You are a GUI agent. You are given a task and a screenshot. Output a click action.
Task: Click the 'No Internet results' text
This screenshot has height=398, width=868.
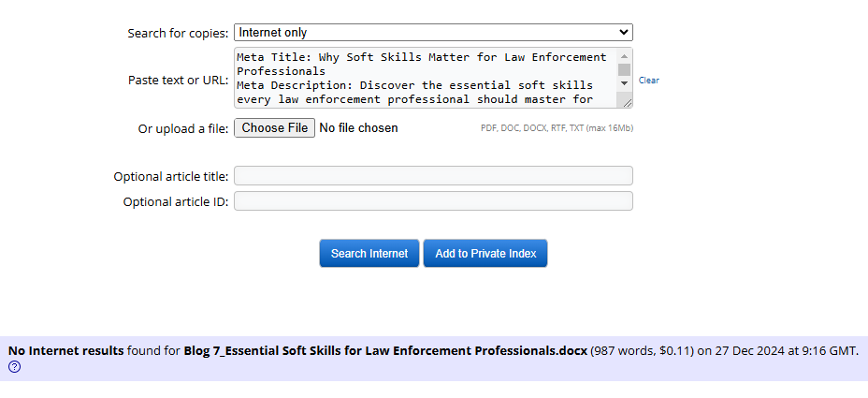65,351
